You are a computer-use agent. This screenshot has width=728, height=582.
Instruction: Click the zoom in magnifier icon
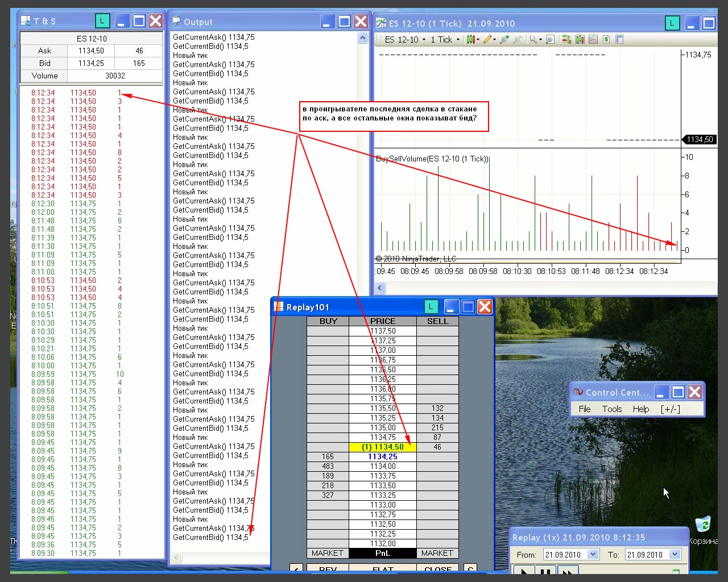tap(504, 40)
